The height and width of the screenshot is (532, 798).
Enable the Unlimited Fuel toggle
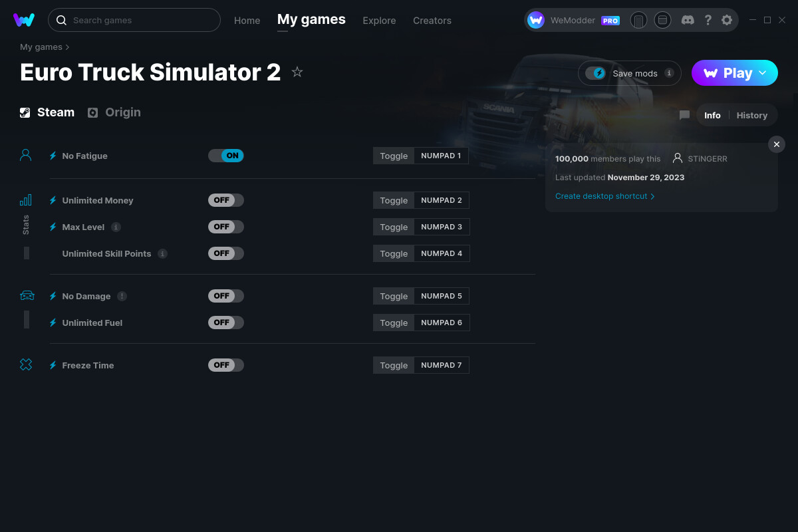[226, 323]
